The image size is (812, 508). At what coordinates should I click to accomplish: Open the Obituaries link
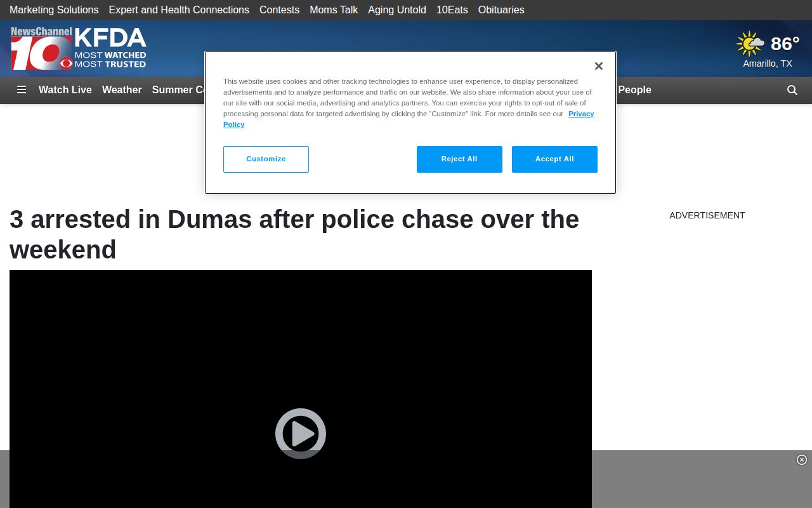(501, 10)
